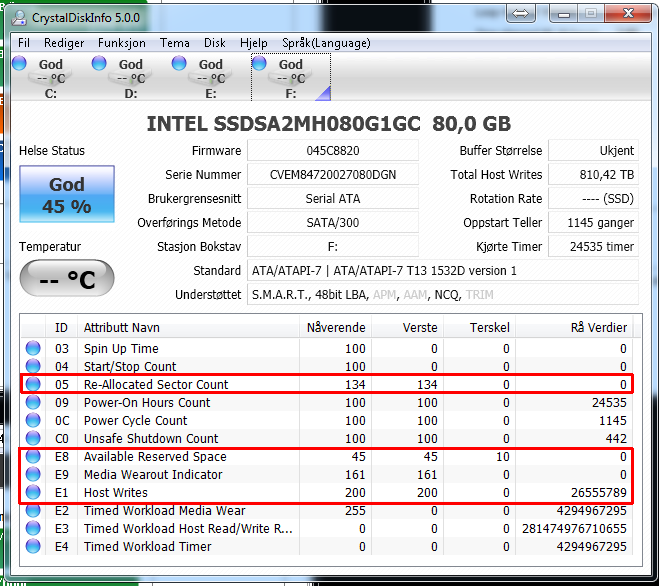This screenshot has width=659, height=586.
Task: Click the Oppstart Teller value 1145 ganger
Action: (x=593, y=222)
